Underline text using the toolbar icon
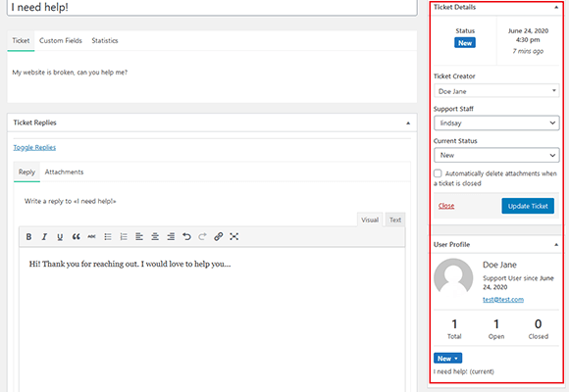Image resolution: width=569 pixels, height=392 pixels. click(60, 237)
